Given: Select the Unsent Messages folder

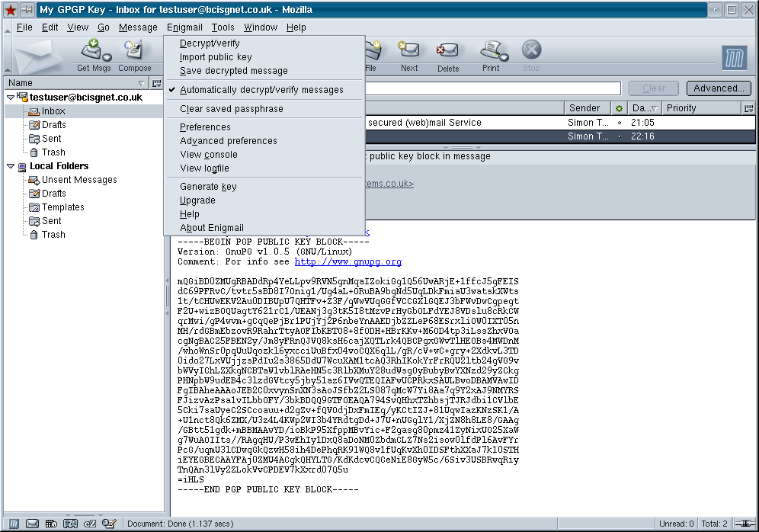Looking at the screenshot, I should (79, 180).
